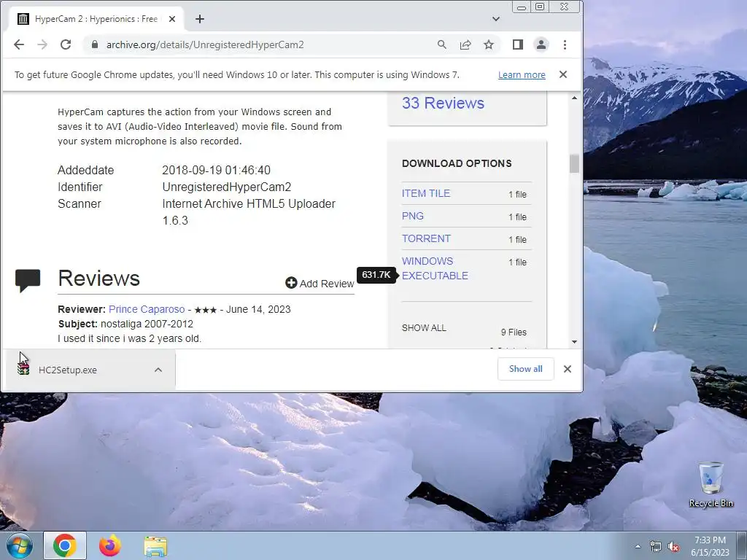This screenshot has height=560, width=747.
Task: Maximize the Chrome window
Action: coord(540,7)
